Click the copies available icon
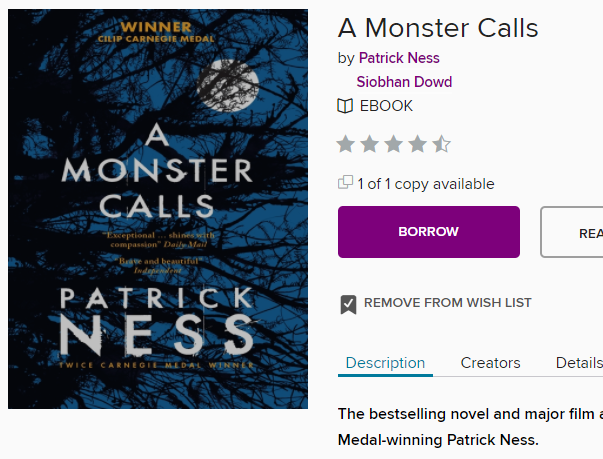 [346, 183]
